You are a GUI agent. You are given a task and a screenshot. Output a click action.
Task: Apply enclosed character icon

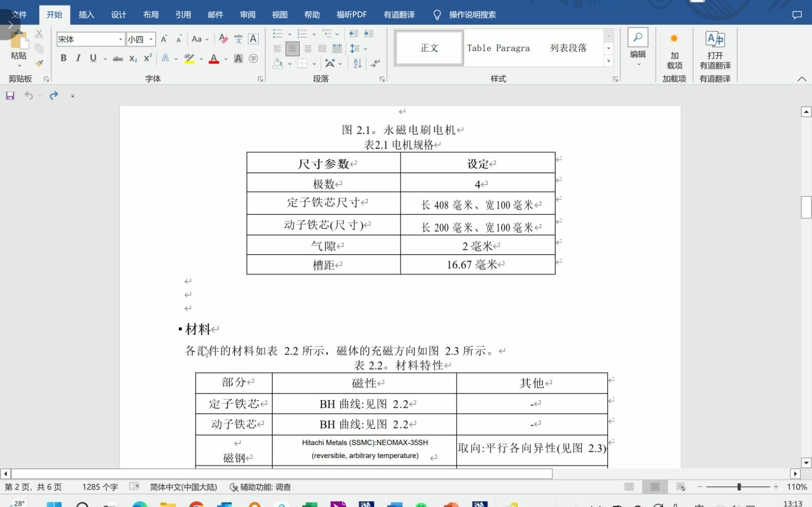254,59
